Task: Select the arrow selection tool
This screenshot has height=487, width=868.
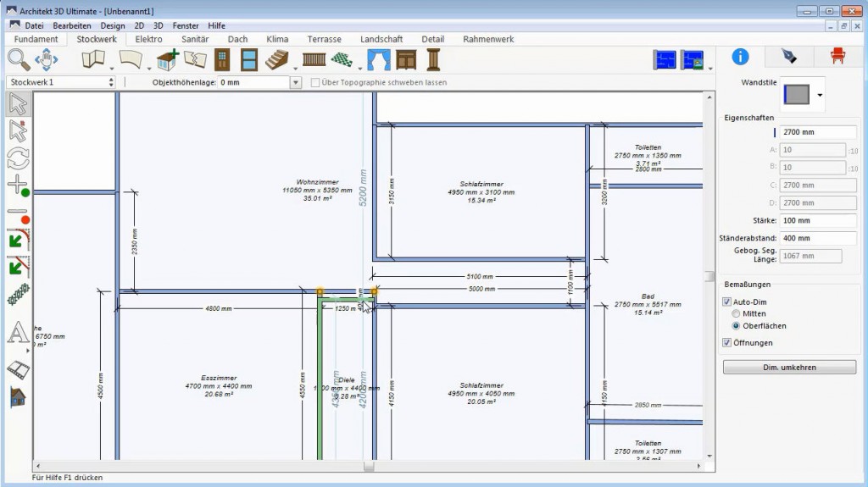Action: click(19, 104)
